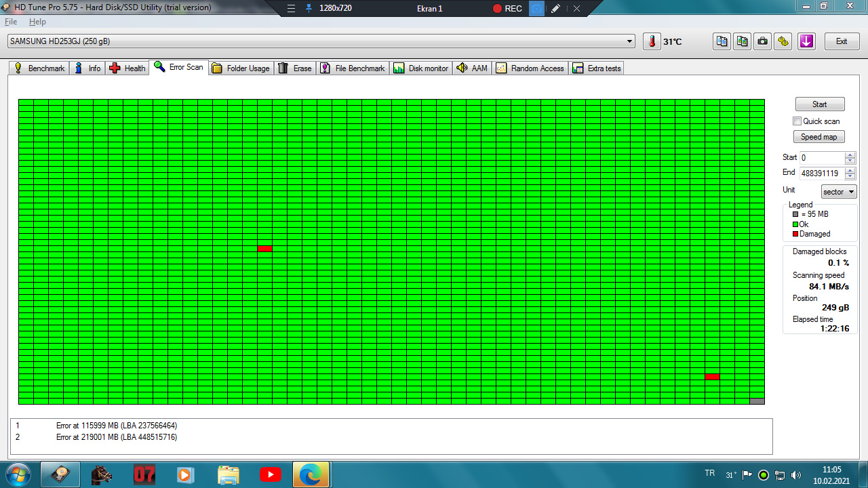Decrease the End sector value
The height and width of the screenshot is (488, 868).
coord(850,177)
